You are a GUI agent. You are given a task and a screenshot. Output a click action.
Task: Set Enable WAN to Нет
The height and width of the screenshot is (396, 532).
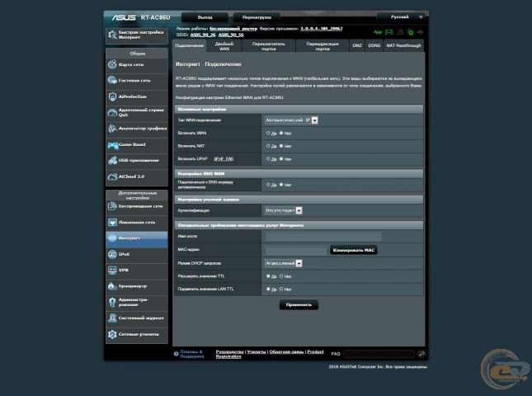(281, 134)
